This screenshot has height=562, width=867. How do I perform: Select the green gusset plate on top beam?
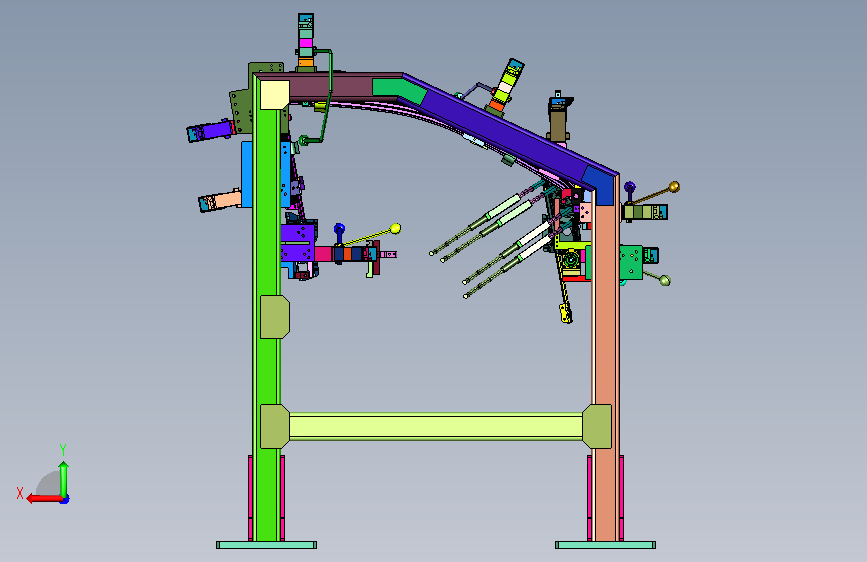399,90
